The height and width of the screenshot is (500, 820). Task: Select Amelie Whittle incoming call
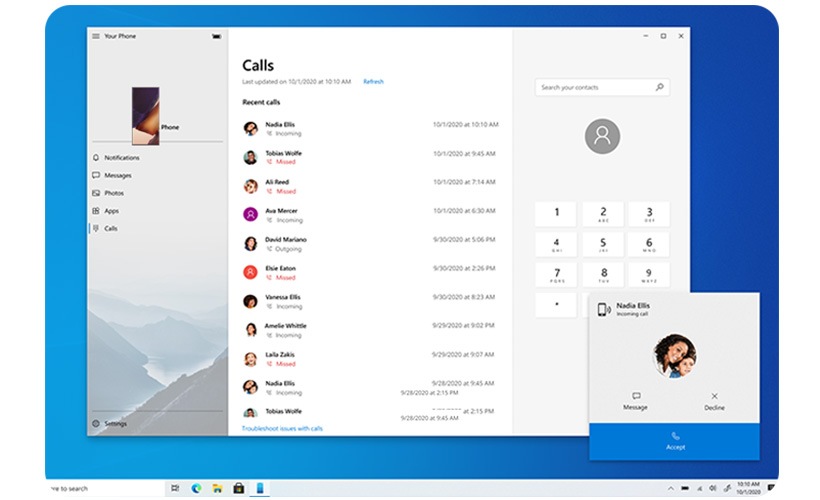pos(370,330)
